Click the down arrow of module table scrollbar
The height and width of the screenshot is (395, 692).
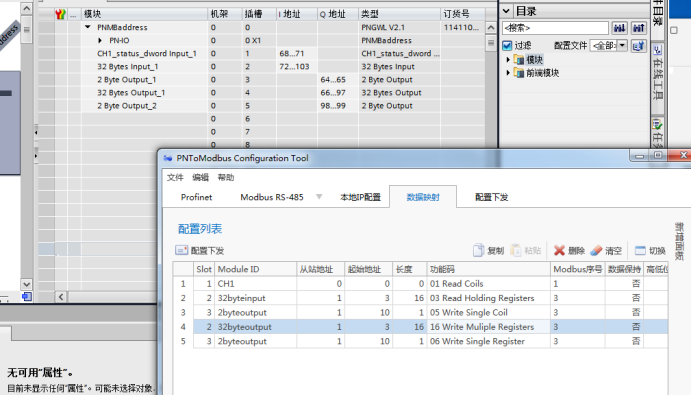coord(26,284)
